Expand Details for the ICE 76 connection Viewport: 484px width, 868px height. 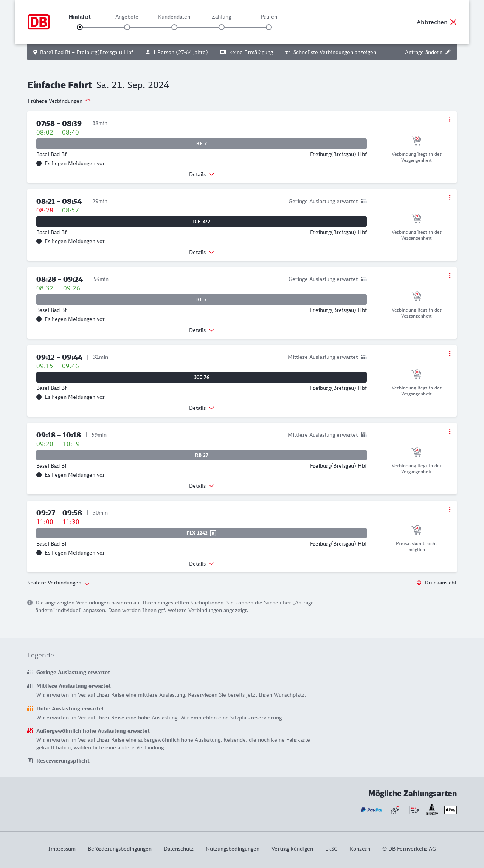pyautogui.click(x=202, y=408)
